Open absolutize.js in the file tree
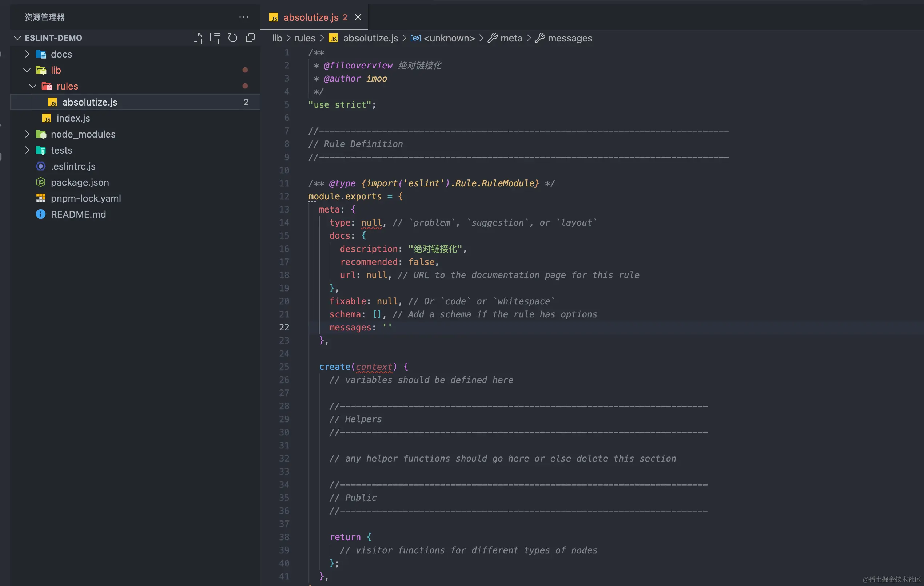Screen dimensions: 924x586 click(135, 102)
